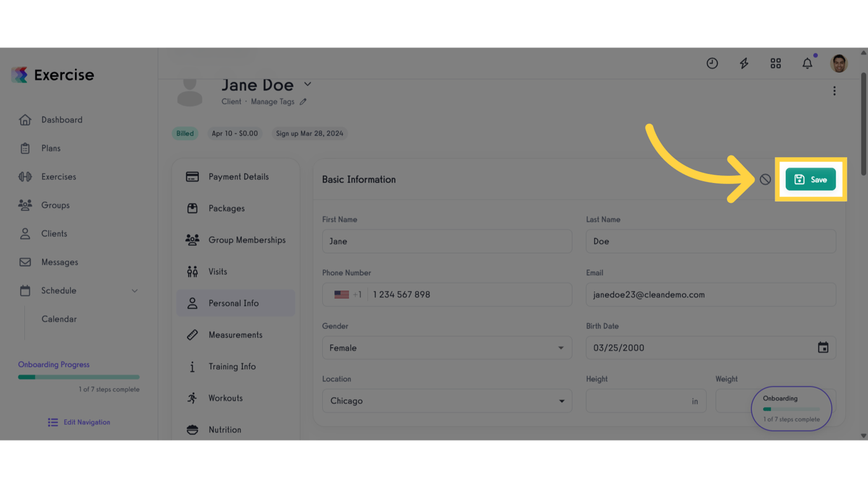Switch to the Group Memberships tab

click(x=236, y=240)
